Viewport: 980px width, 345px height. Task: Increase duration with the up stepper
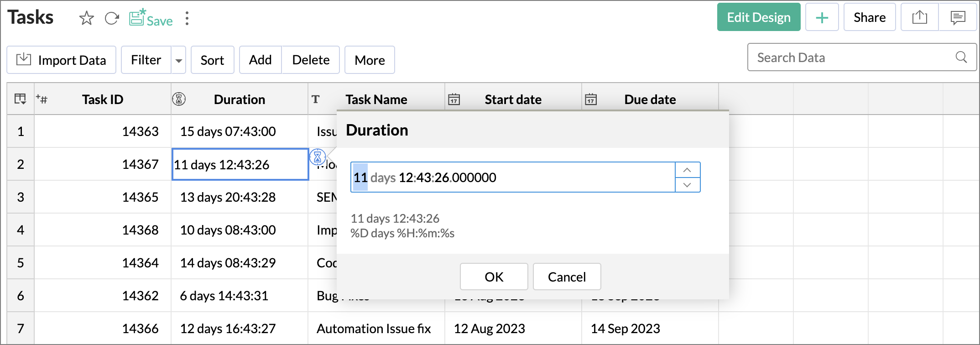click(687, 170)
